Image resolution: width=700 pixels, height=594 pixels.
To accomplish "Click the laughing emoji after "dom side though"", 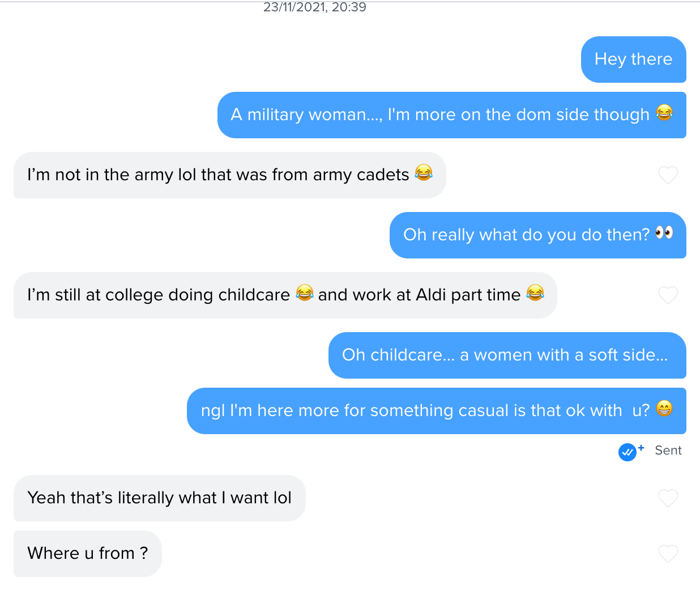I will 664,113.
